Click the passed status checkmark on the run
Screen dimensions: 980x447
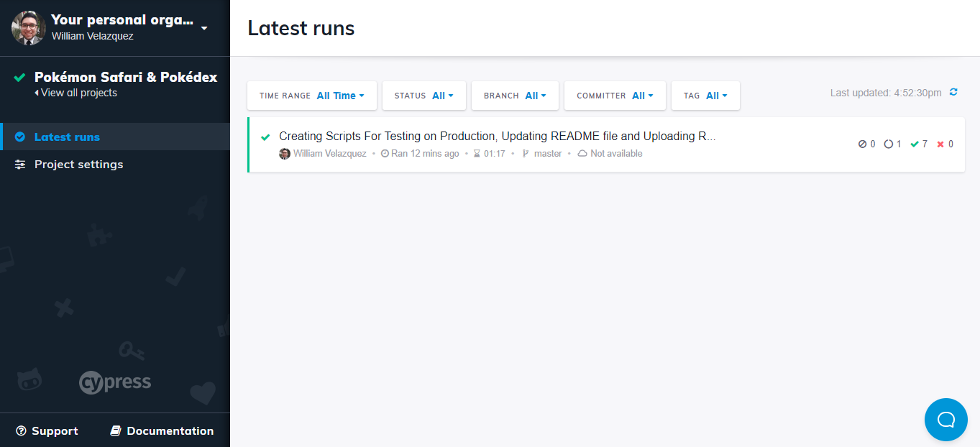pos(265,137)
